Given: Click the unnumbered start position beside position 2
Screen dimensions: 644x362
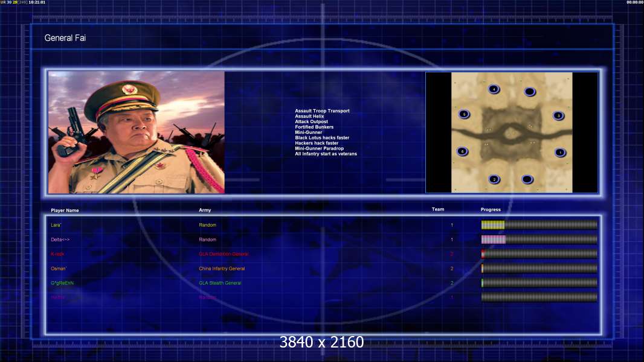Looking at the screenshot, I should click(527, 179).
